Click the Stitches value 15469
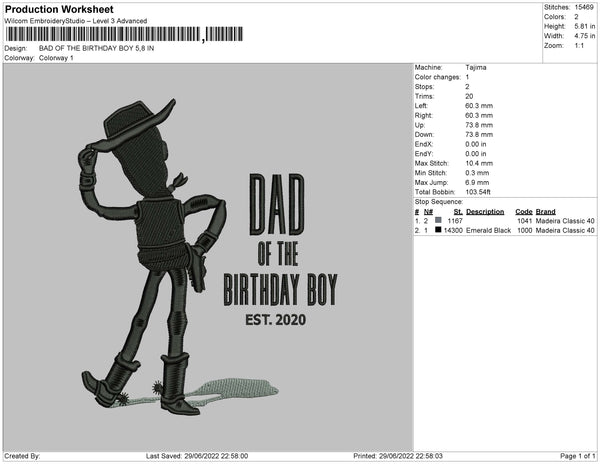 (584, 7)
